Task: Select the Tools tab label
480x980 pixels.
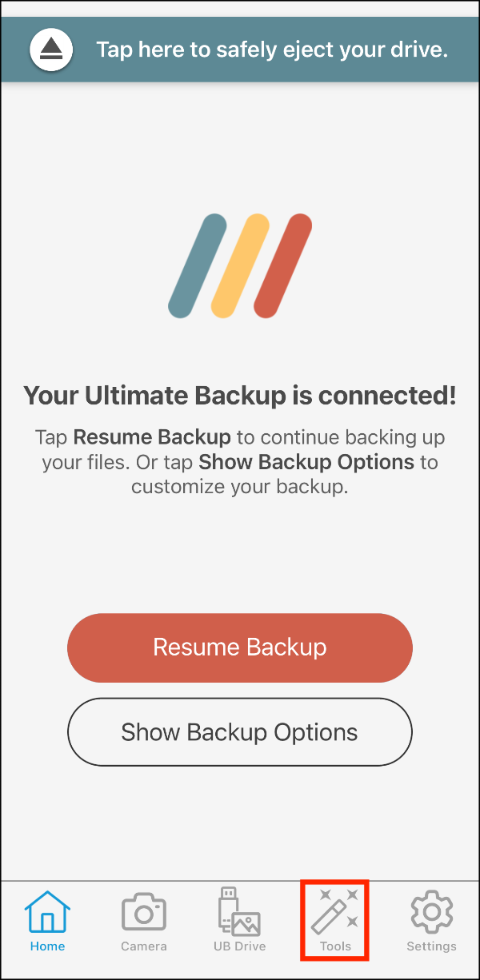Action: (335, 946)
